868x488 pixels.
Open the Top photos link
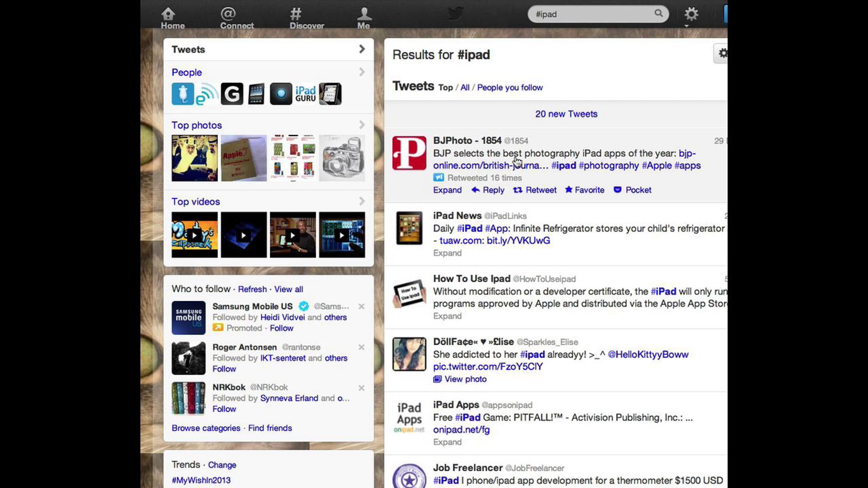[x=197, y=125]
